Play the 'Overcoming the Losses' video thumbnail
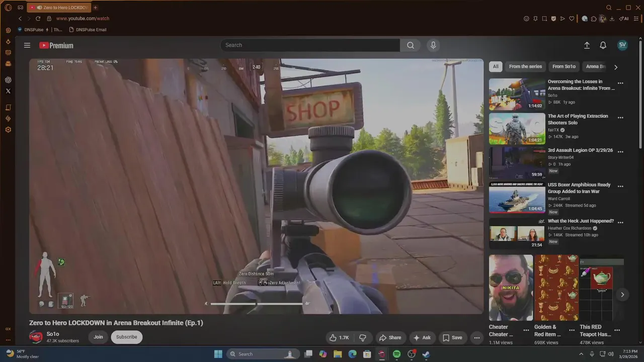Image resolution: width=644 pixels, height=362 pixels. click(x=517, y=94)
